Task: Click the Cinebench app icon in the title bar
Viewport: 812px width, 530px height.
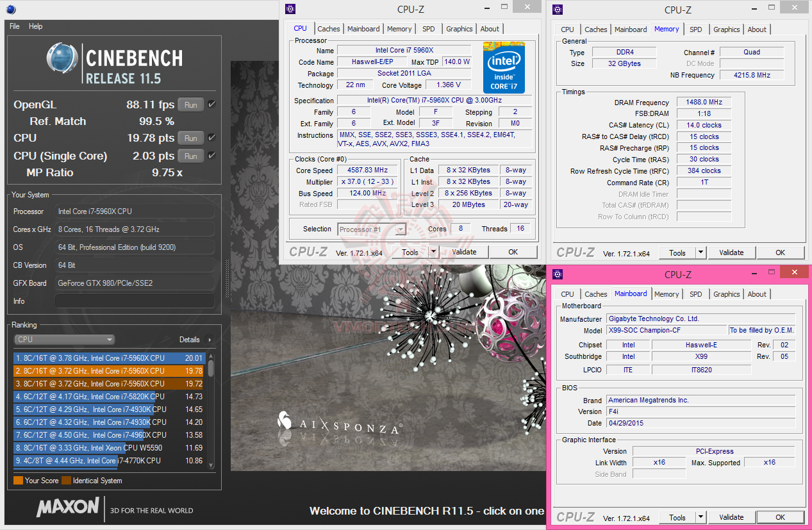Action: 10,9
